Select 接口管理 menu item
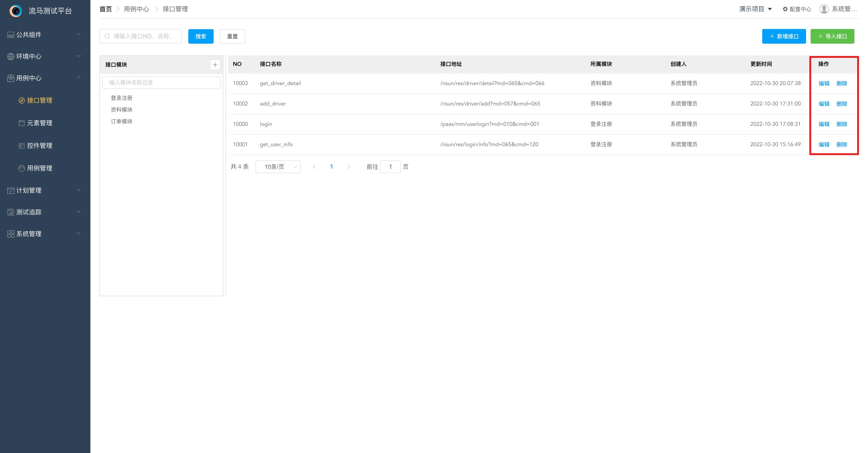This screenshot has width=868, height=453. (39, 100)
